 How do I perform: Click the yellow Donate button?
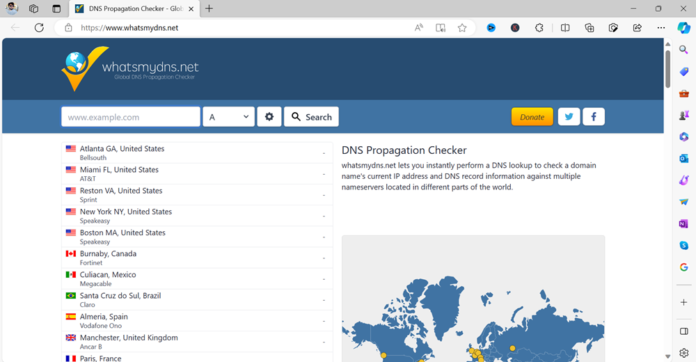click(532, 117)
